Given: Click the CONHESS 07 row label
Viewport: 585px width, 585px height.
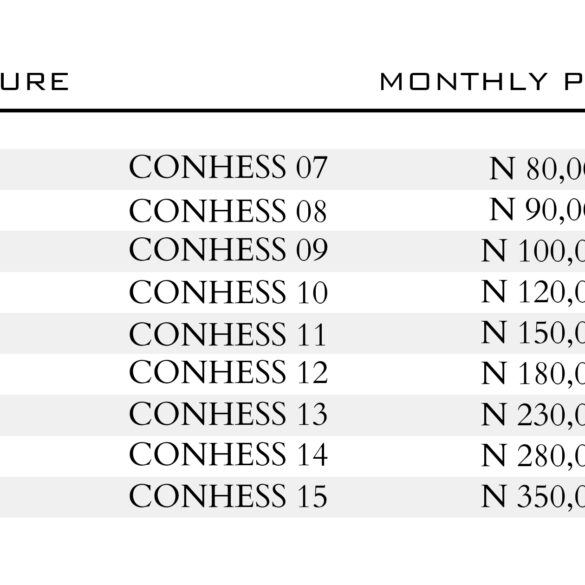Looking at the screenshot, I should tap(228, 167).
